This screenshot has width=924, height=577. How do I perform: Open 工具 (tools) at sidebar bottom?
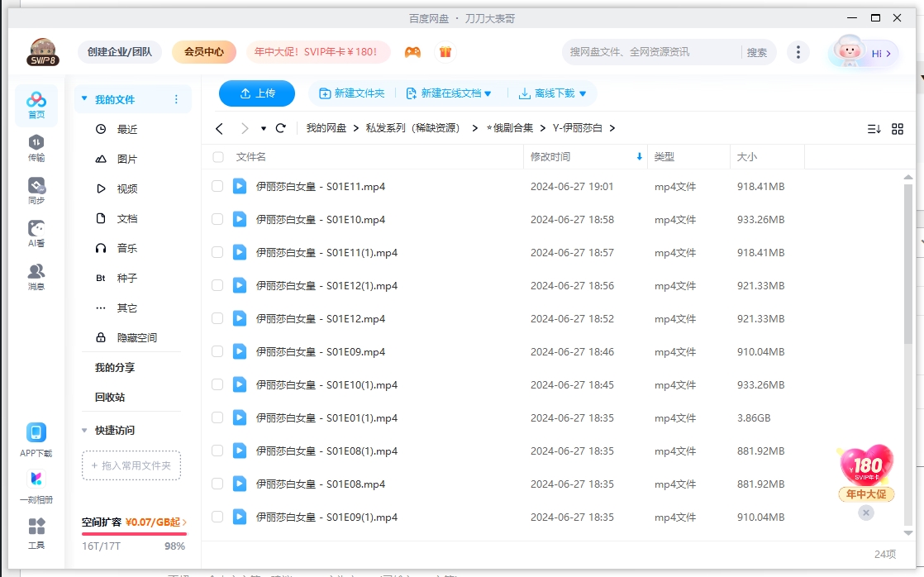[36, 533]
